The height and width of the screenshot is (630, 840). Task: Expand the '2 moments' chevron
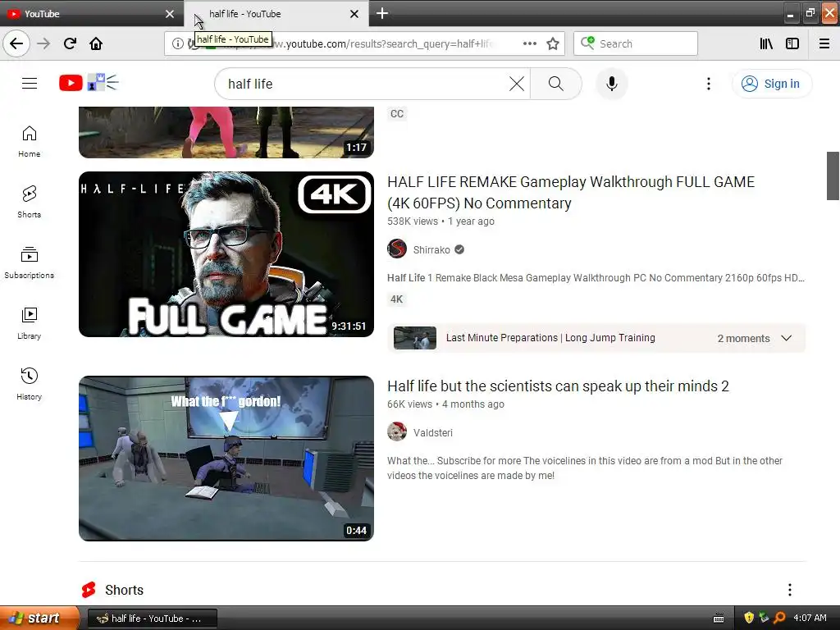(786, 338)
